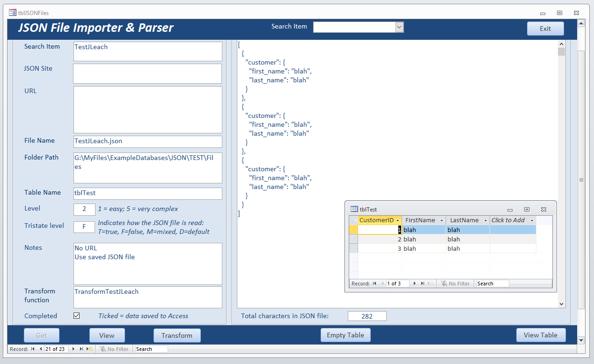Click the View button
The width and height of the screenshot is (594, 364).
[107, 335]
